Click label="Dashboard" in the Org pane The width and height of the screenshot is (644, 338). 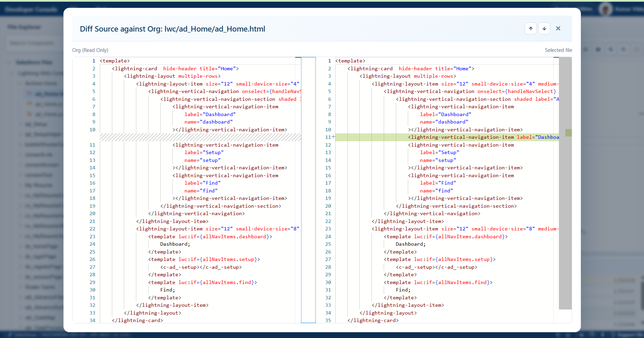click(210, 114)
